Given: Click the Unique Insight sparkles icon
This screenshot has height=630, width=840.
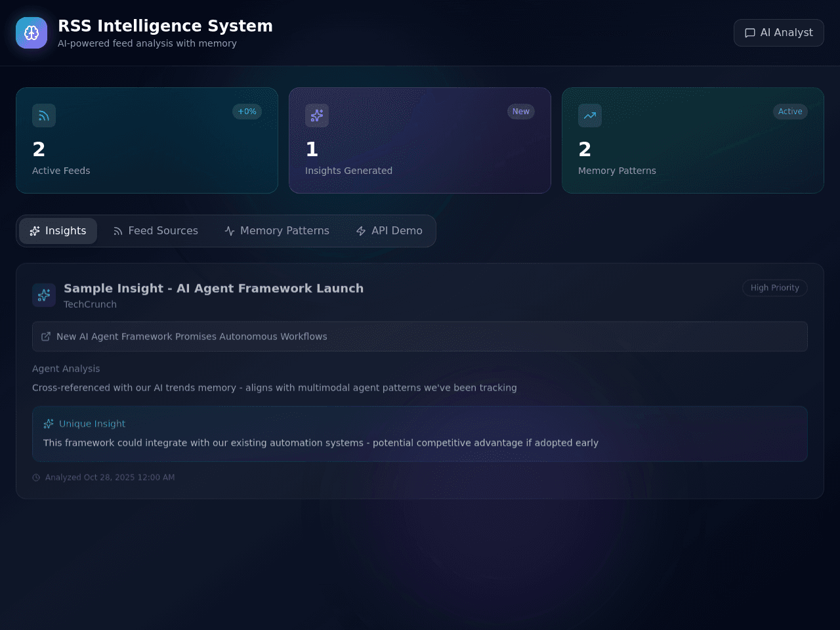Looking at the screenshot, I should click(x=49, y=424).
